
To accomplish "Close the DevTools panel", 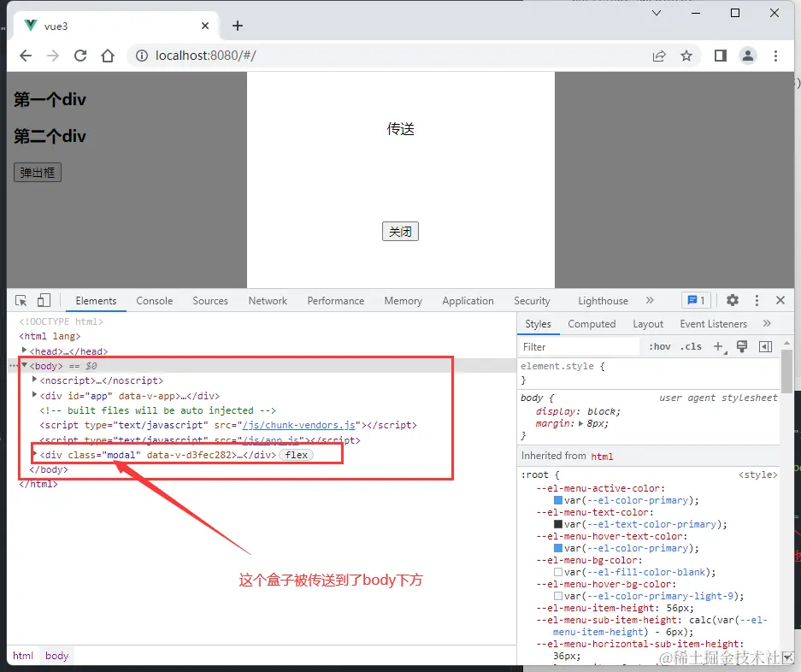I will point(780,300).
